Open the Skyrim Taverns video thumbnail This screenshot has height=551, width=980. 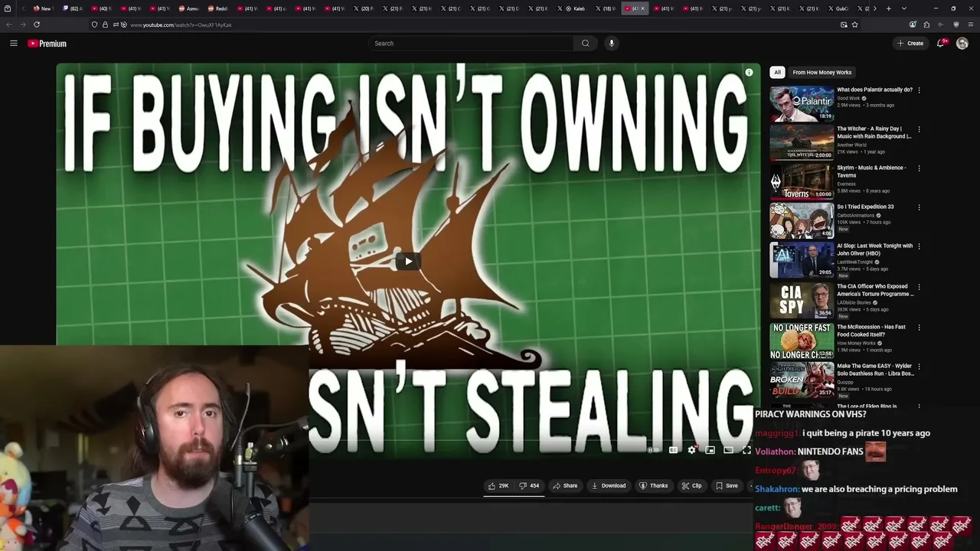pyautogui.click(x=802, y=182)
